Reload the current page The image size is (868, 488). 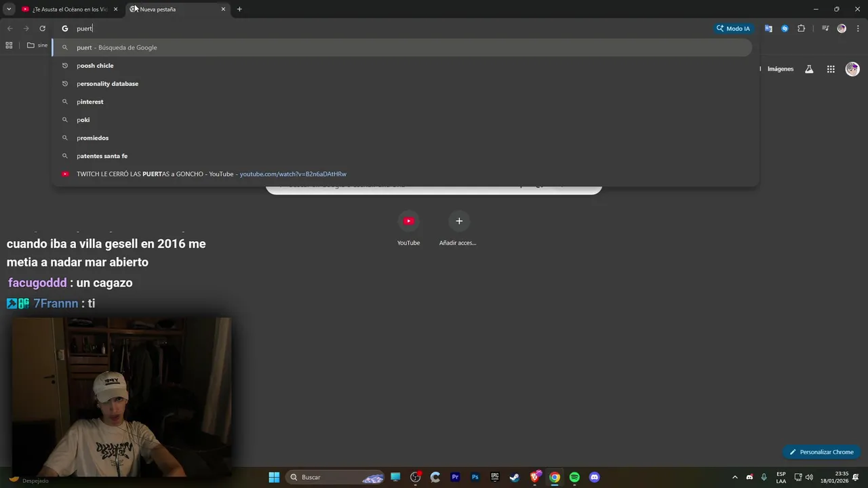42,28
